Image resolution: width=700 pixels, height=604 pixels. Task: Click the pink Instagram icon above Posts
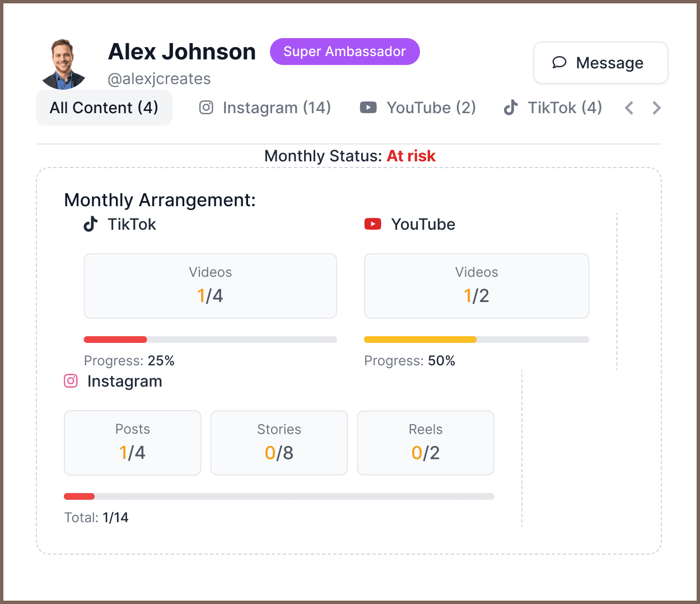click(71, 381)
